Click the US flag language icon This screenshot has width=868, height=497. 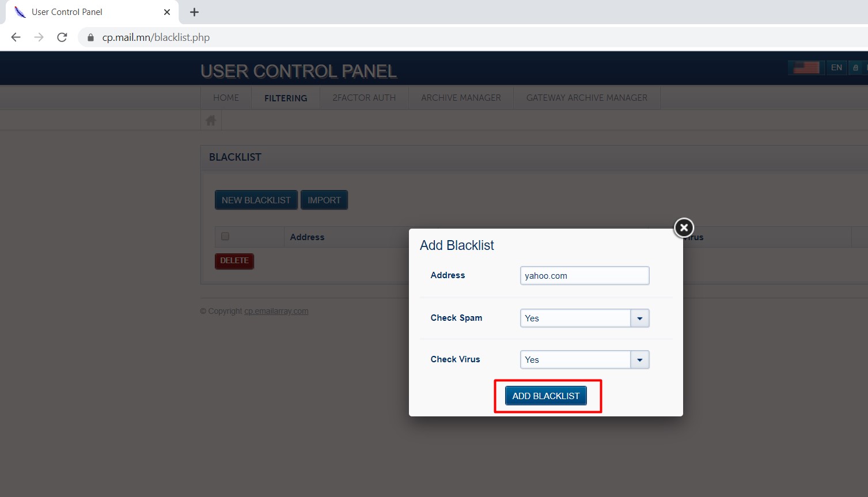tap(806, 67)
